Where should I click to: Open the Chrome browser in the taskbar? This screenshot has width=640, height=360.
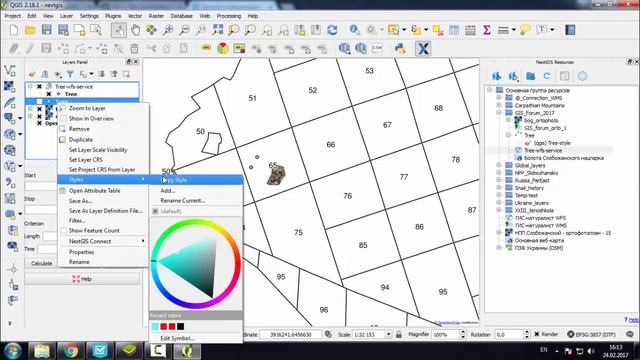point(71,350)
